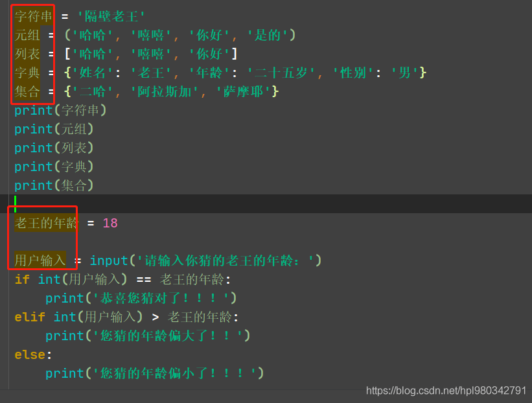532x403 pixels.
Task: Click '阿拉斯加' in the set line
Action: (165, 91)
